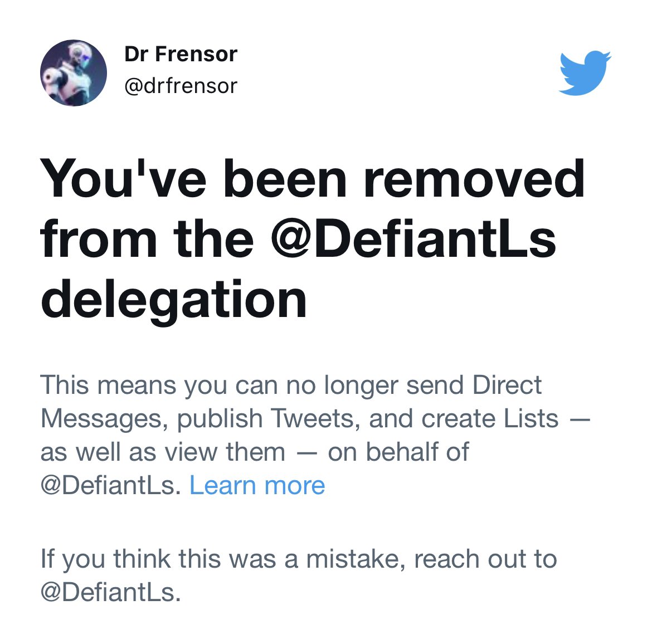The width and height of the screenshot is (652, 644).
Task: Open Dr Frensor's robot profile avatar
Action: pos(73,73)
